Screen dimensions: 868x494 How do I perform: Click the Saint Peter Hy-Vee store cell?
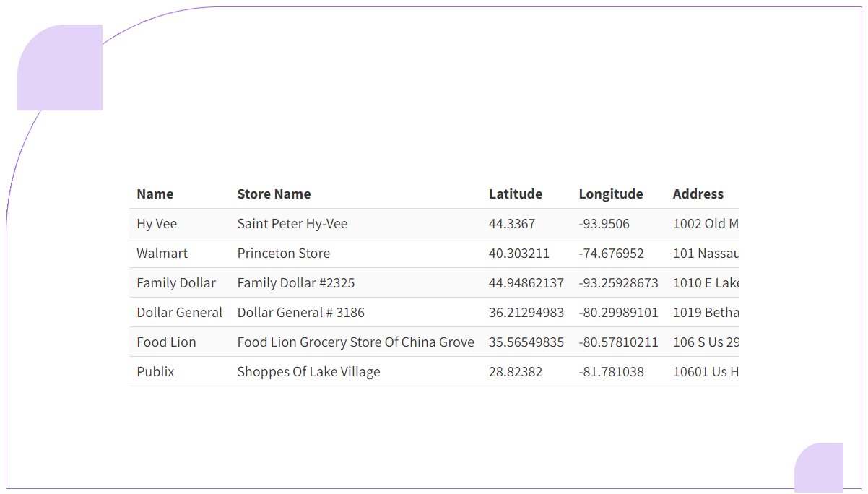(x=292, y=224)
